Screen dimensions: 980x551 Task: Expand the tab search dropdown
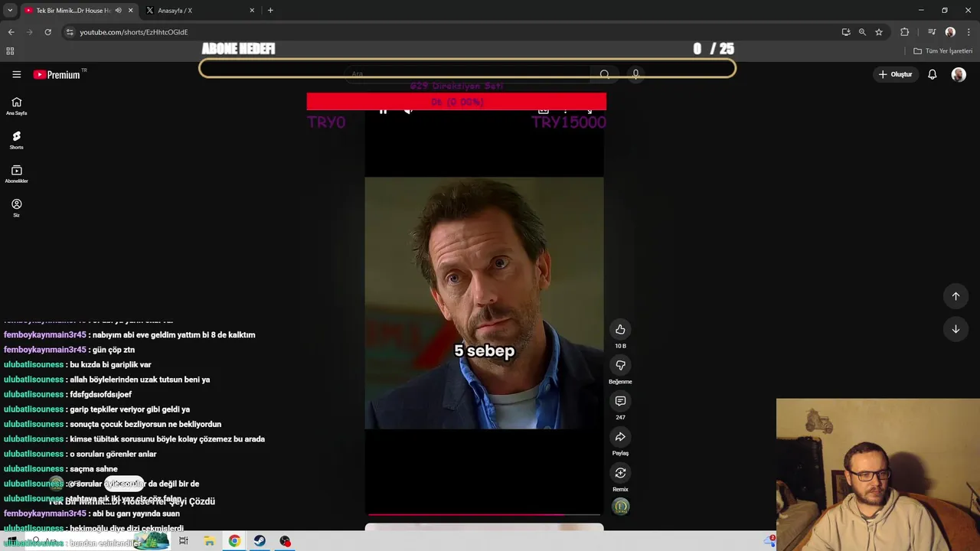coord(10,11)
